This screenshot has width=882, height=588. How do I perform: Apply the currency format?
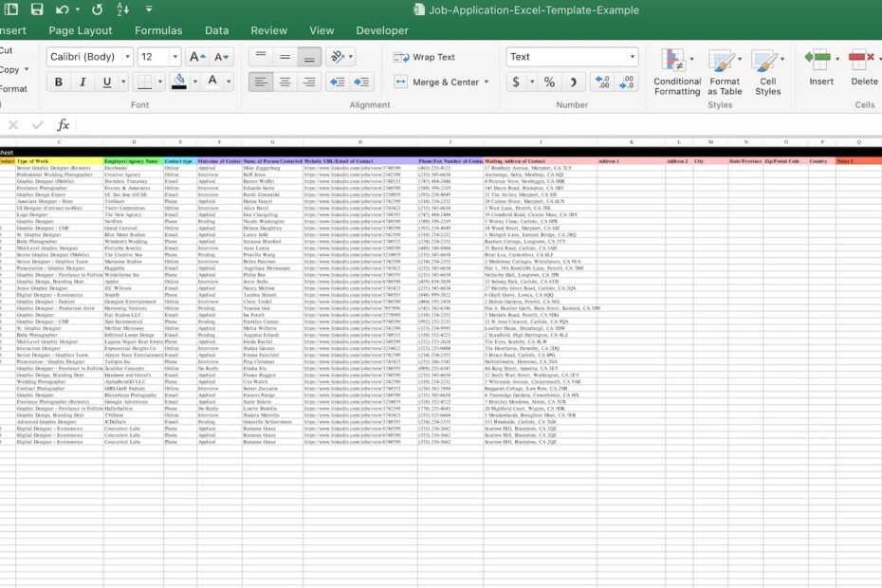(517, 83)
